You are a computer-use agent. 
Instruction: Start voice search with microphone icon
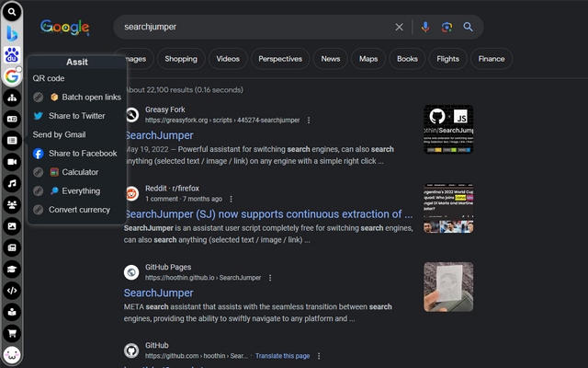[424, 28]
